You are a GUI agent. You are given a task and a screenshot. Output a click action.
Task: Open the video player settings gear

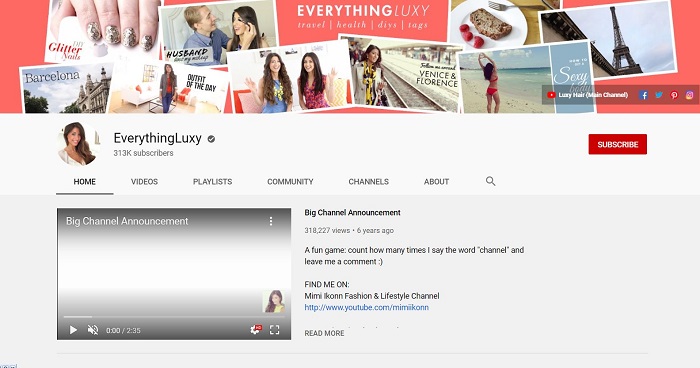[x=256, y=330]
